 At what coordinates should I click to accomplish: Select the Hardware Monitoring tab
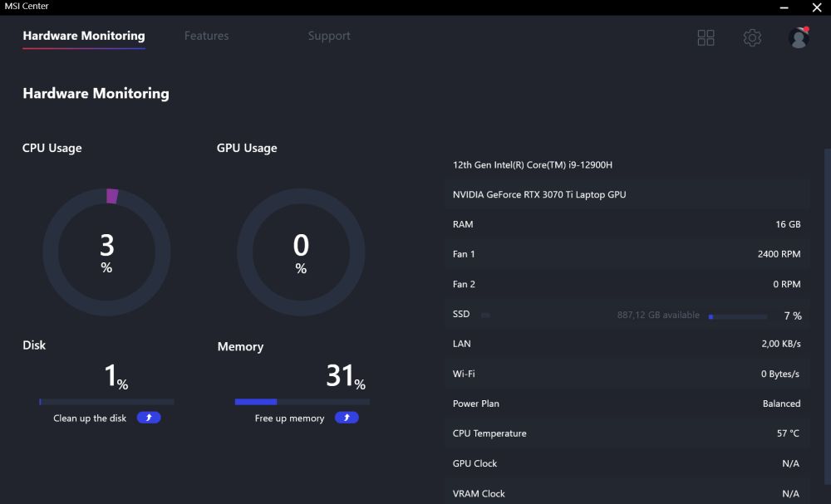click(84, 36)
